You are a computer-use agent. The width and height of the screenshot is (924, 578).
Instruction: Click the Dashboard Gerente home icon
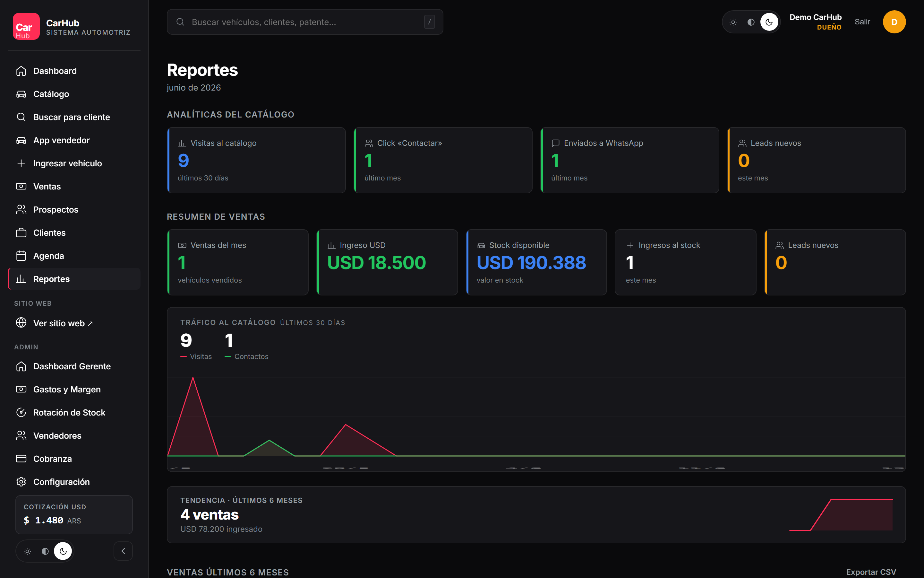pyautogui.click(x=21, y=366)
